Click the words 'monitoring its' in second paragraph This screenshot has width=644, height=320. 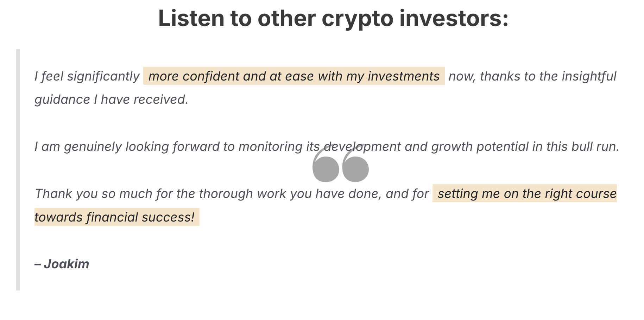[x=279, y=146]
